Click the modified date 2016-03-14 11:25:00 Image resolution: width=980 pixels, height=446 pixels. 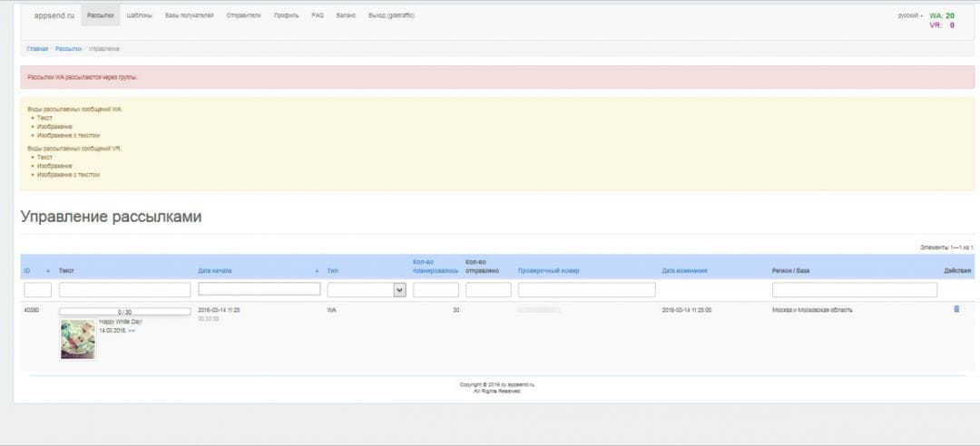687,310
